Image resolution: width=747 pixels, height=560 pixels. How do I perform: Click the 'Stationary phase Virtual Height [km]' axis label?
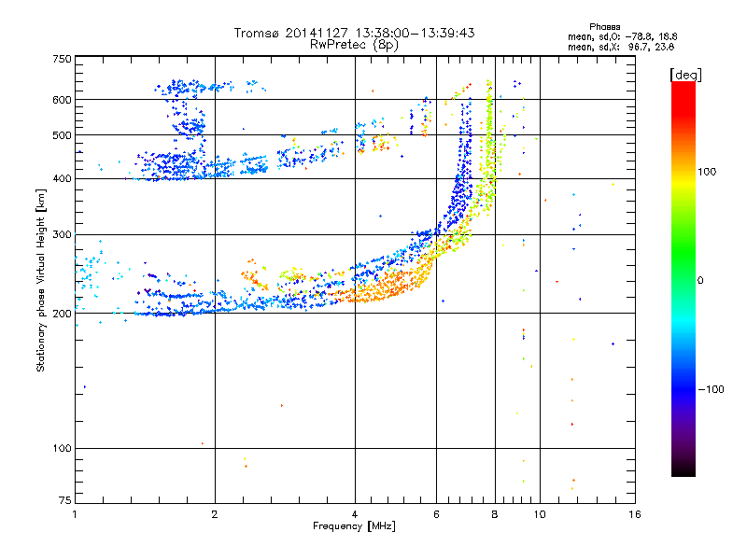(x=40, y=280)
